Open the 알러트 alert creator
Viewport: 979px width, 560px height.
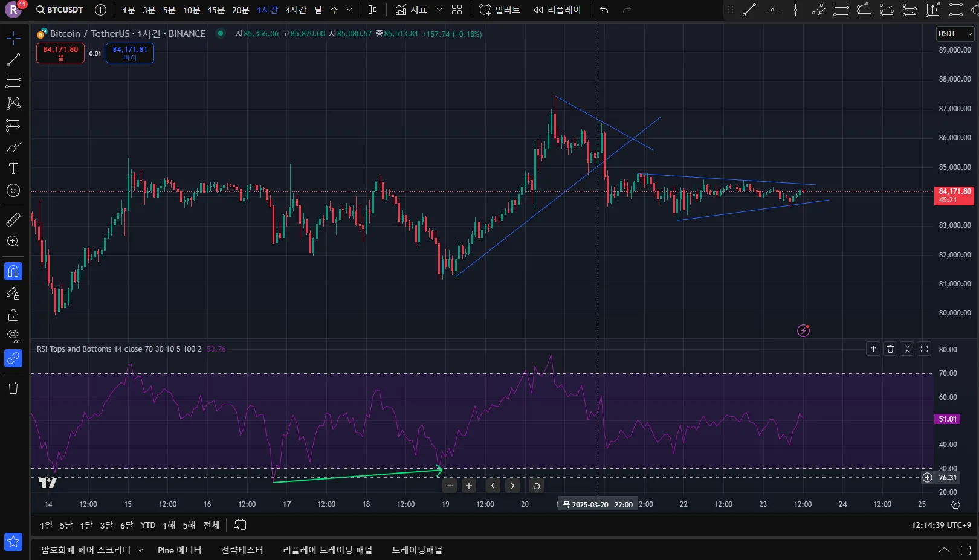[500, 10]
